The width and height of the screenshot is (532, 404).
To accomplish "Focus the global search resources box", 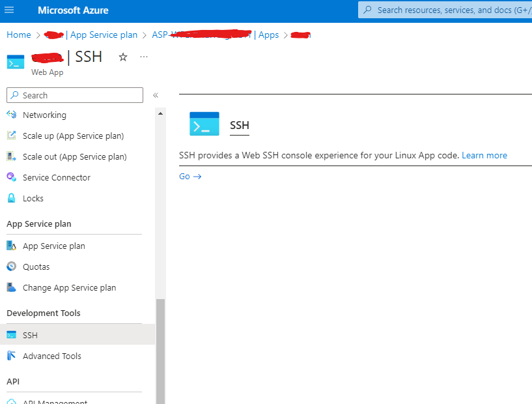I will tap(445, 10).
